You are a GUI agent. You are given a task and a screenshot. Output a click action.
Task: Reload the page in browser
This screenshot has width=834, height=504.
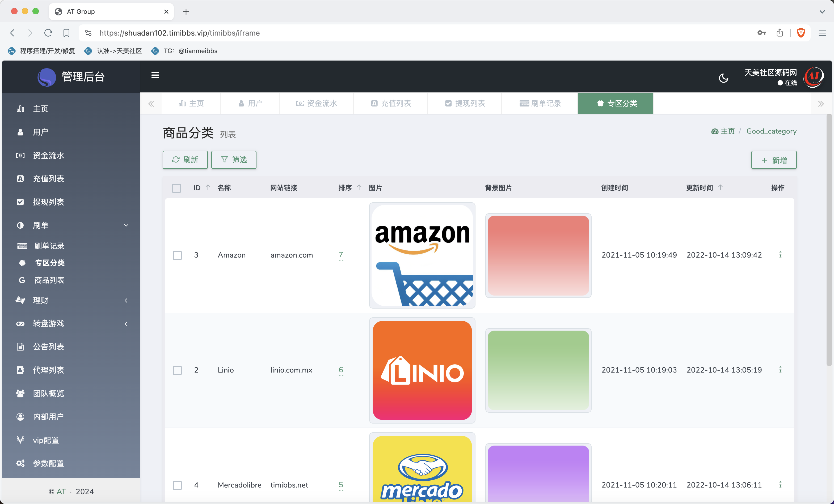pyautogui.click(x=48, y=33)
